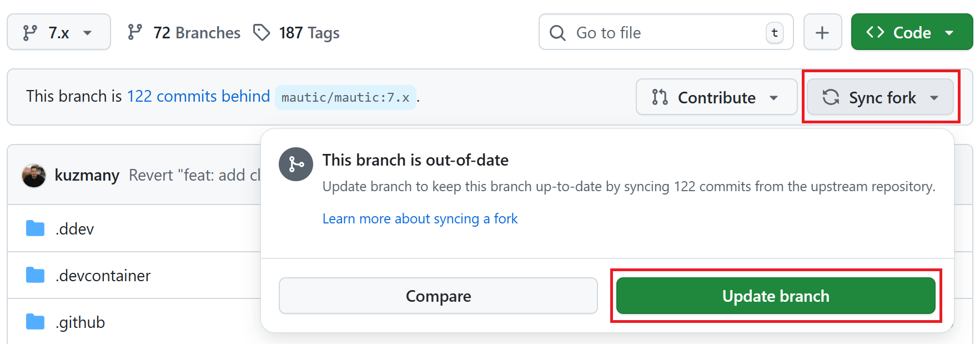Open the 187 Tags page

[x=309, y=32]
